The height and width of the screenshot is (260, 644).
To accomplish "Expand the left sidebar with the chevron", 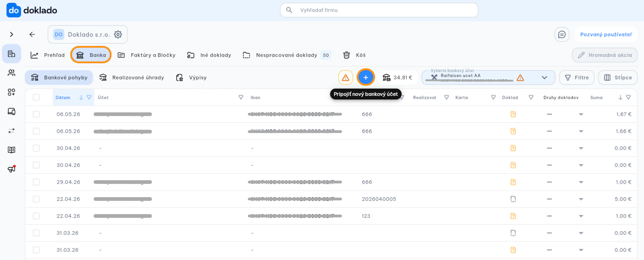I will pyautogui.click(x=11, y=35).
